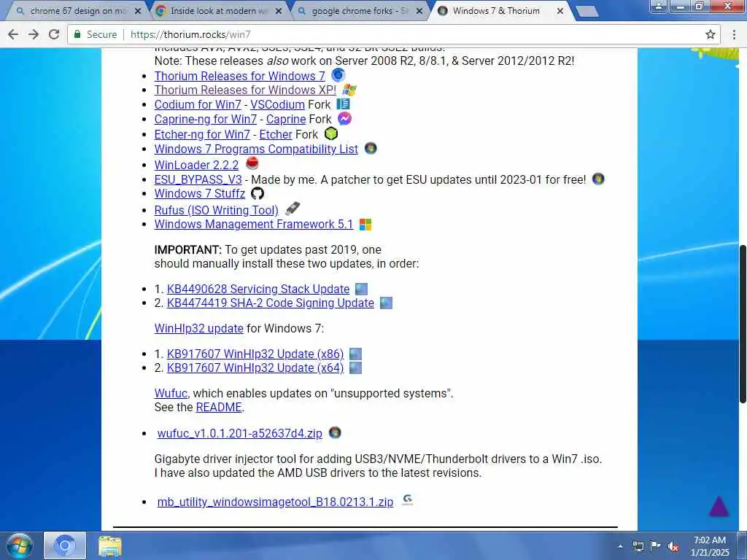
Task: Download mb_utility_windowsimagetool_B18.0213.1.zip
Action: point(275,502)
